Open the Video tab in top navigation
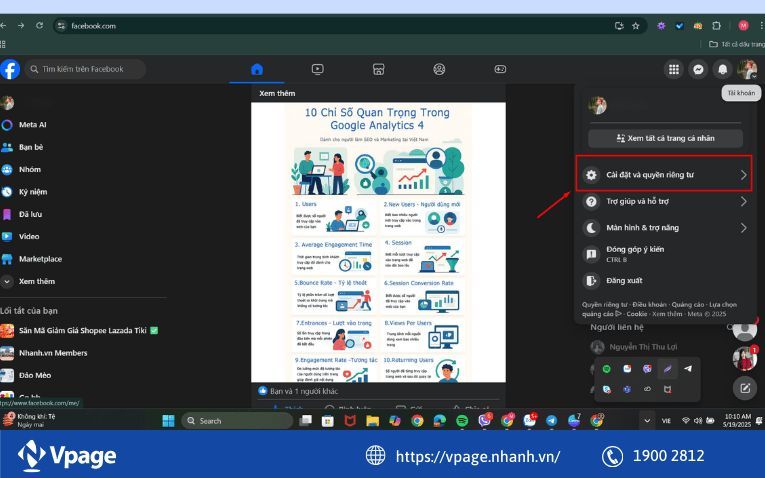This screenshot has height=478, width=765. pyautogui.click(x=318, y=69)
